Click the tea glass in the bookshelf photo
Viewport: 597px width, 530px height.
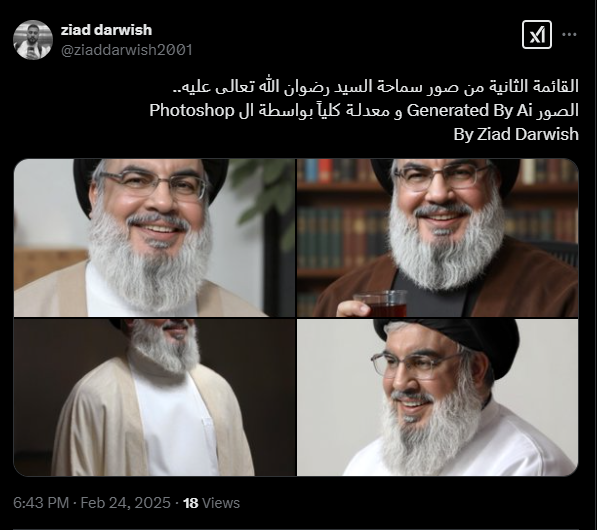coord(380,303)
